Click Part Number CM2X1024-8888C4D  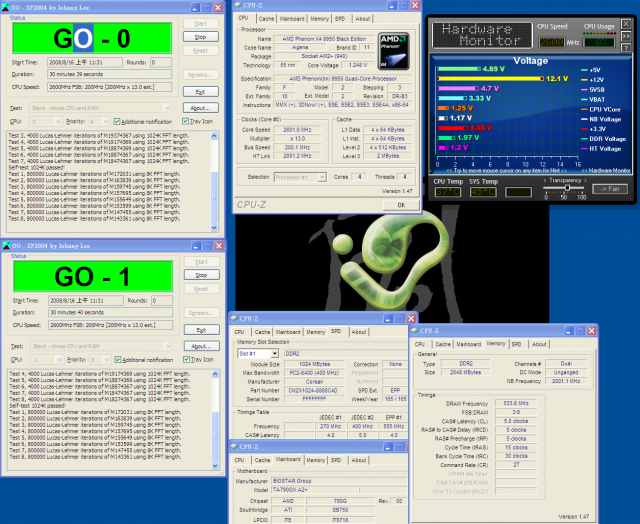click(x=313, y=391)
